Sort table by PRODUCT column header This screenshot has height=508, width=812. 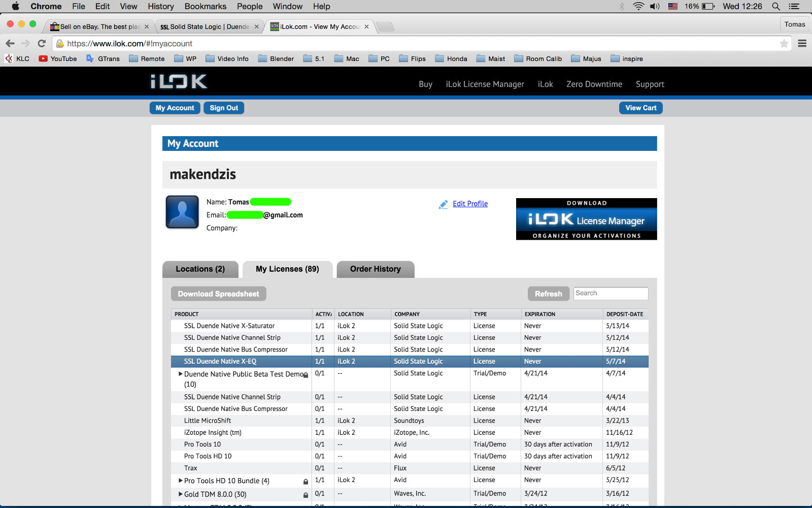(x=242, y=314)
